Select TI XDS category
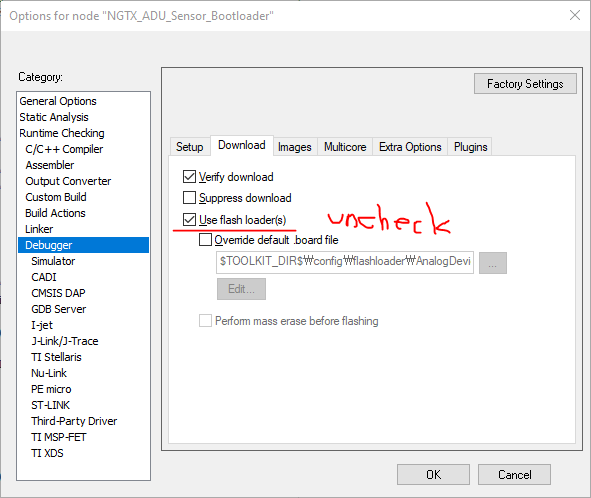This screenshot has height=498, width=591. (83, 453)
